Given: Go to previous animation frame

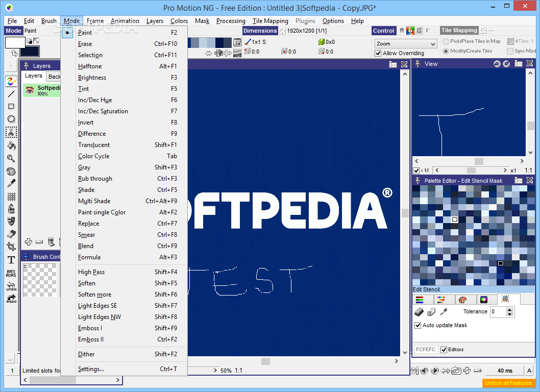Looking at the screenshot, I should [424, 371].
